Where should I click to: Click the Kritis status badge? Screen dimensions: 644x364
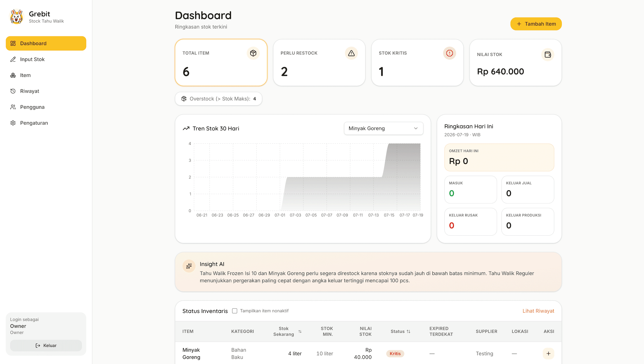click(395, 354)
